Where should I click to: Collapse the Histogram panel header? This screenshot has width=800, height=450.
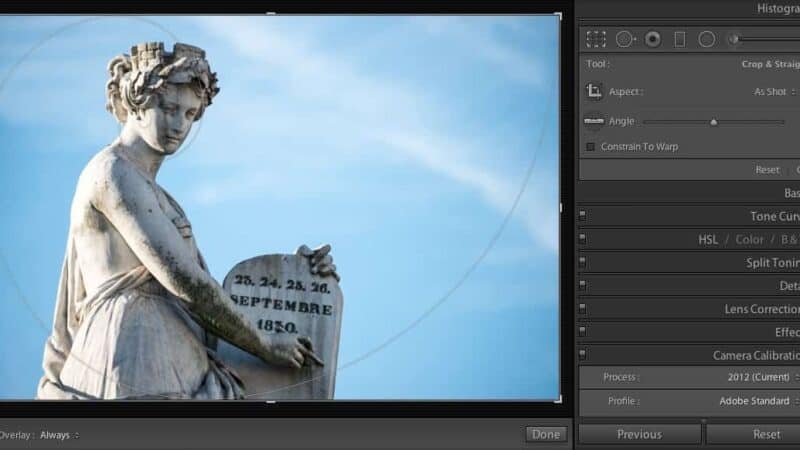[689, 9]
